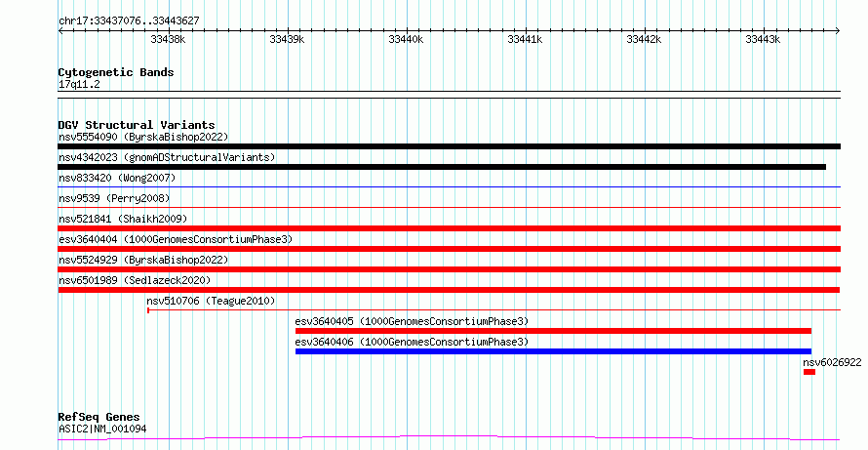The width and height of the screenshot is (868, 450).
Task: Select the 17q11.2 band label
Action: (79, 85)
